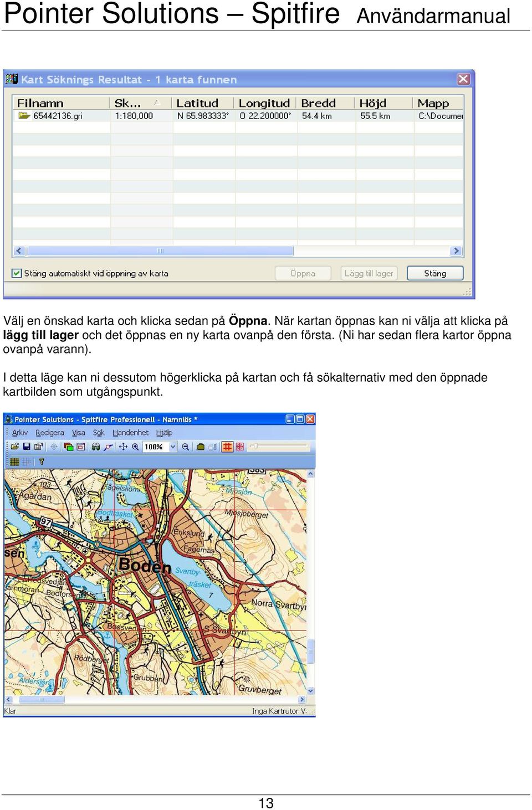Click 'Inga Kartrutor V.' in status bar
Image resolution: width=532 pixels, height=810 pixels.
279,711
